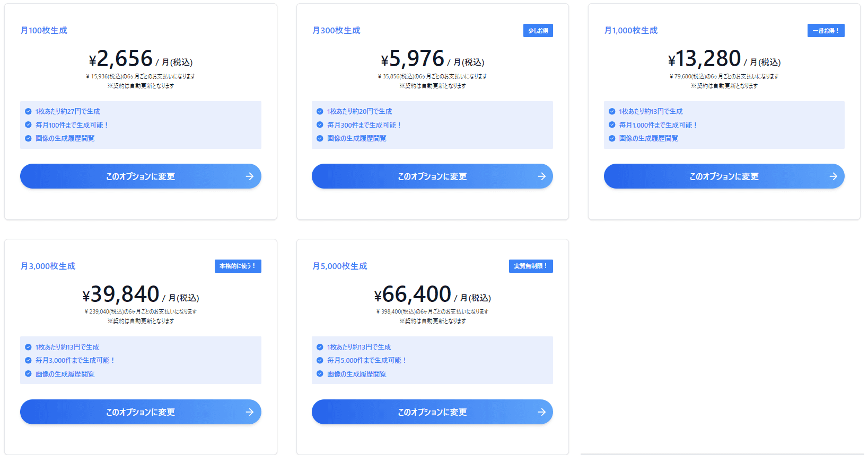Screen dimensions: 868x455
Task: Click the 少しお得 badge
Action: tap(538, 31)
